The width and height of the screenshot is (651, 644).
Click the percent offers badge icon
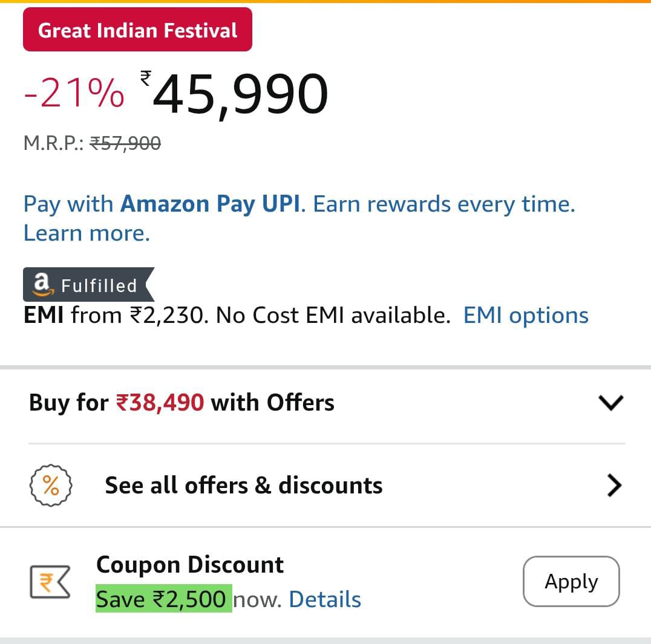coord(51,486)
